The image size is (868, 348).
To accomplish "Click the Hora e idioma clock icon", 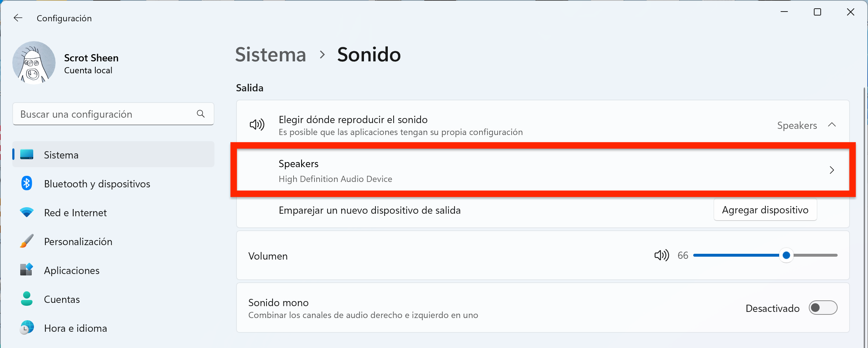I will point(27,328).
